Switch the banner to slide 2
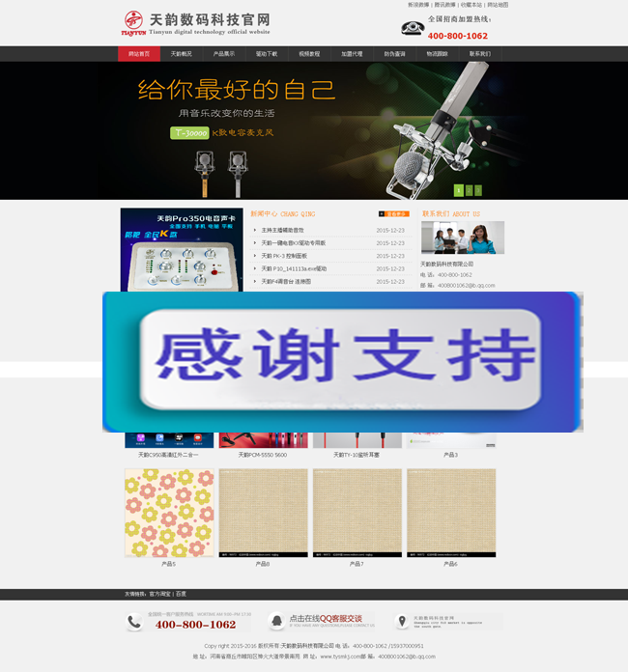The image size is (628, 672). pyautogui.click(x=470, y=190)
